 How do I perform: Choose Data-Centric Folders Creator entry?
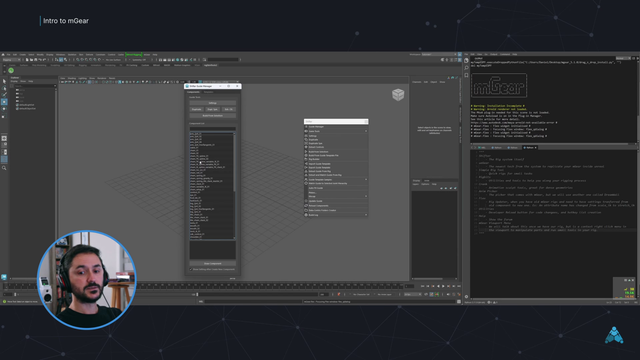(322, 210)
